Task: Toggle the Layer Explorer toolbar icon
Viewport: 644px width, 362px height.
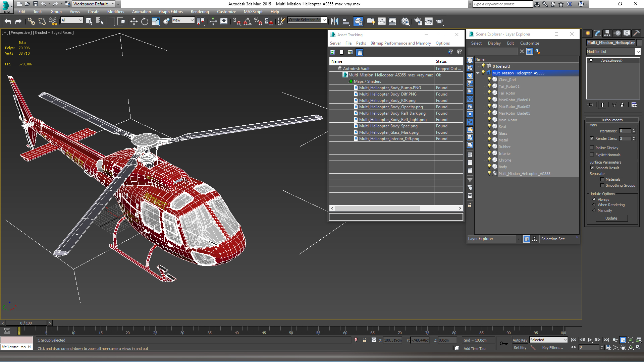Action: click(358, 21)
